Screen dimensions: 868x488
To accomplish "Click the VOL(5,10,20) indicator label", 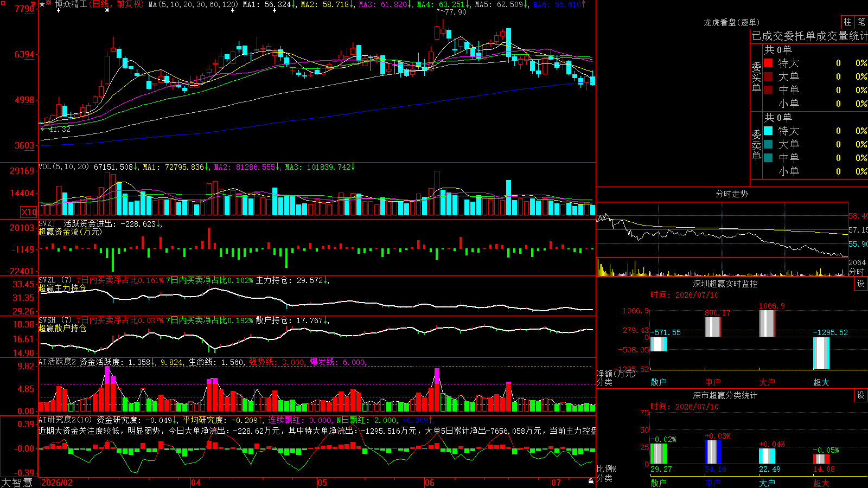I will tap(64, 167).
